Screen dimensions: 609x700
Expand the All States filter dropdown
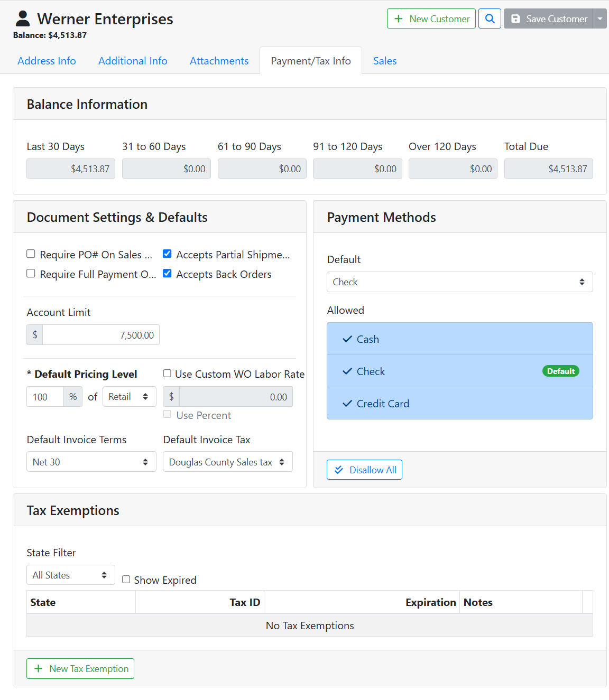click(x=70, y=575)
